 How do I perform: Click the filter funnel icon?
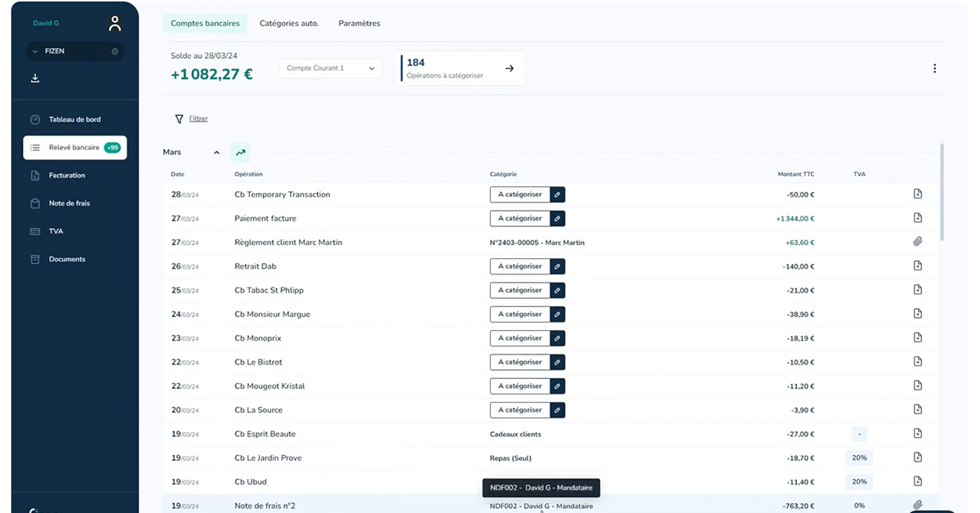[x=179, y=118]
